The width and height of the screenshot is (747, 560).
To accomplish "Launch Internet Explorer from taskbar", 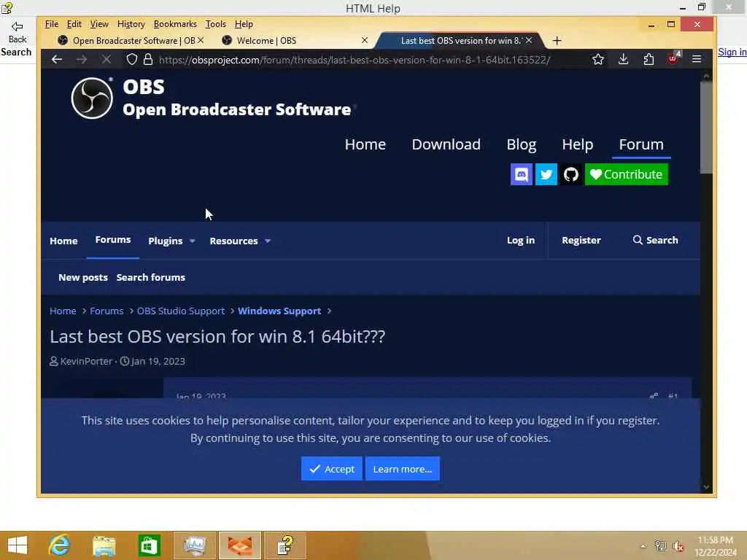I will 59,545.
